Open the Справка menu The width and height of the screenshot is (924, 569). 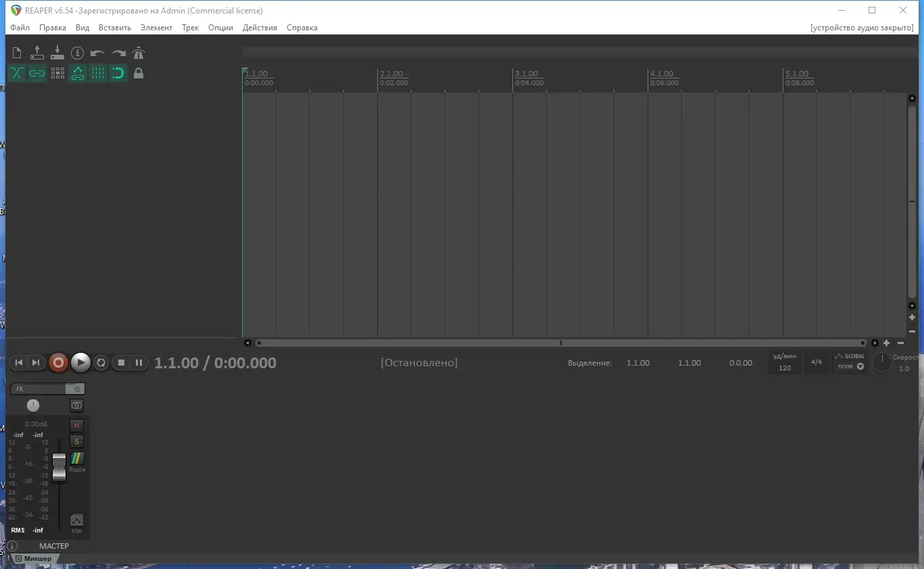point(302,28)
